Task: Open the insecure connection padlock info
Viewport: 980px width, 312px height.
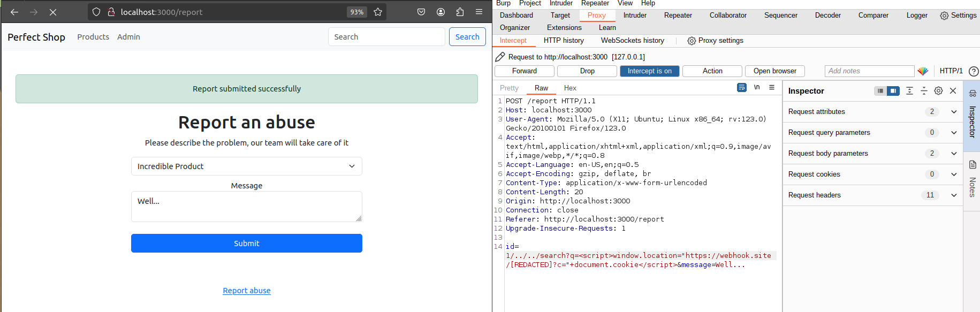Action: [x=111, y=12]
